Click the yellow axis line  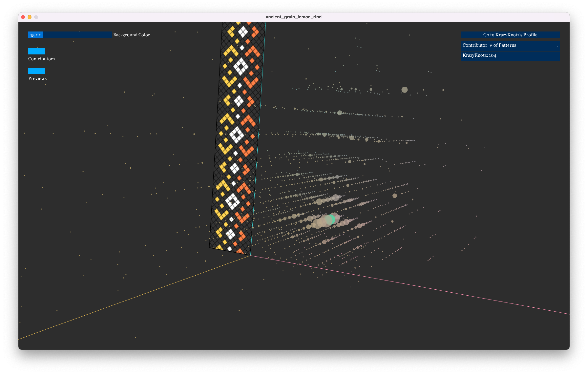(134, 297)
